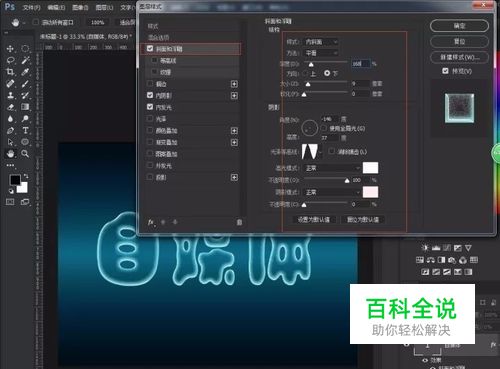Click the fx icon in the Layer Style dialog

(x=151, y=222)
